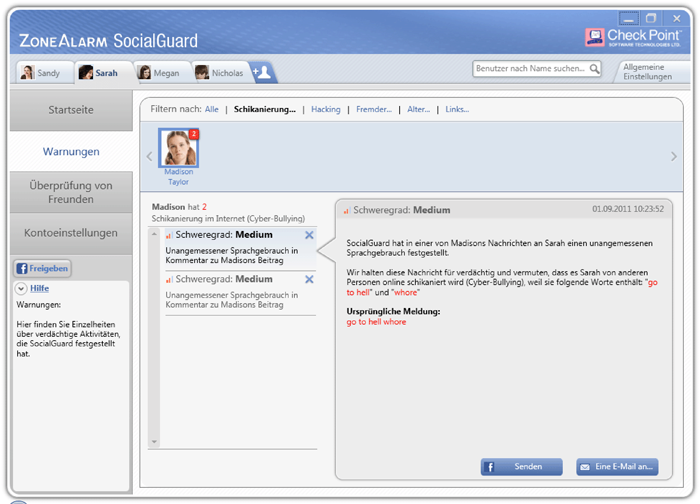Image resolution: width=700 pixels, height=504 pixels.
Task: Click the add user icon tab
Action: pos(263,72)
